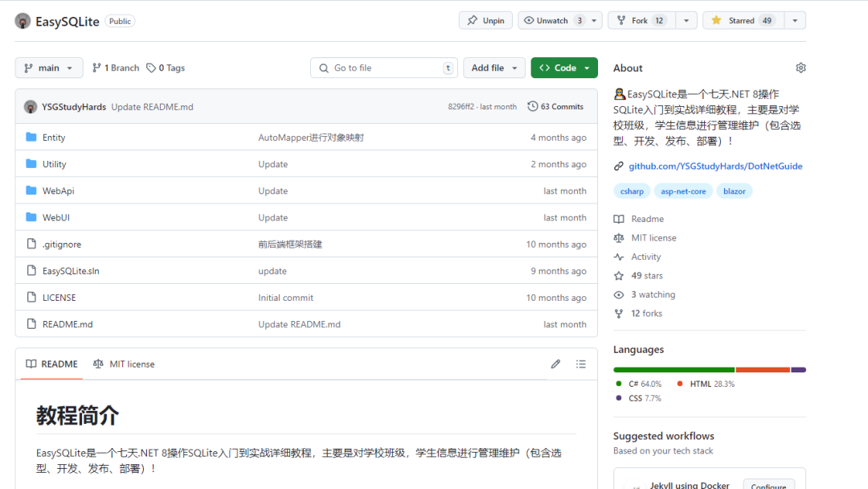
Task: Click the Readme book icon in the sidebar
Action: click(x=619, y=219)
